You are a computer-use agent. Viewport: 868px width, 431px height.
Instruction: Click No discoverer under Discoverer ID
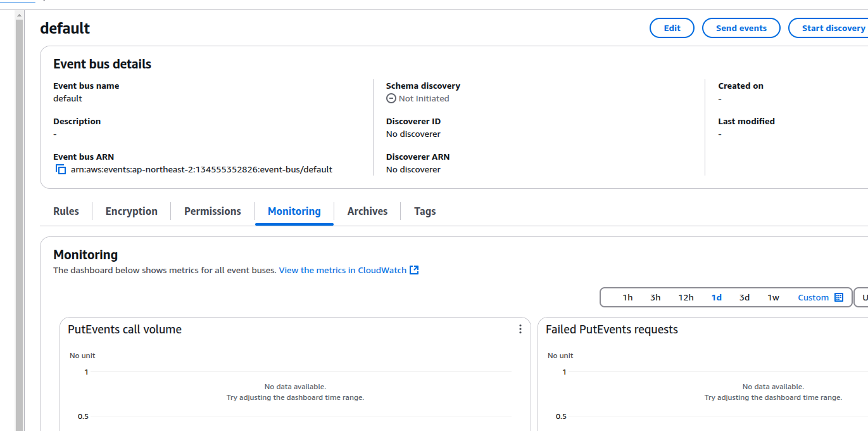pos(413,134)
